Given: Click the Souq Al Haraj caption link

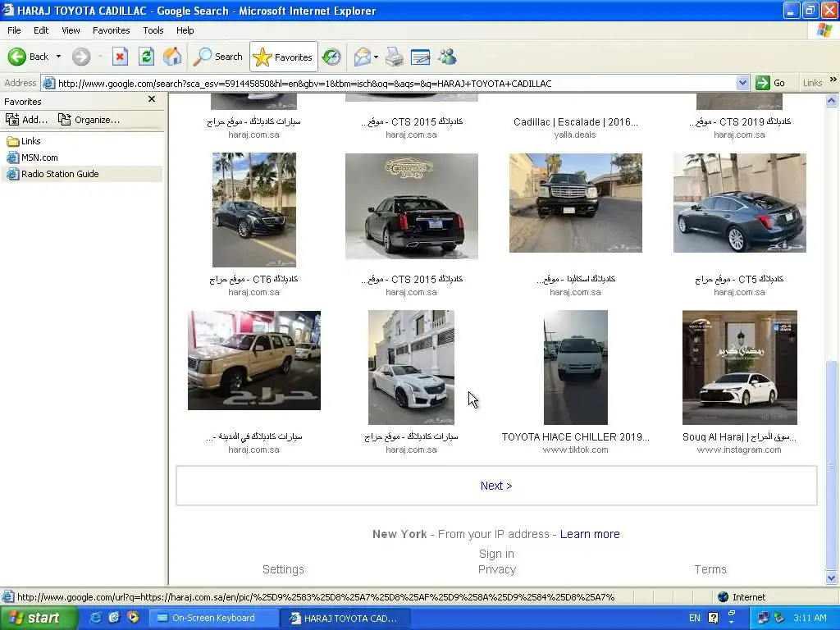Looking at the screenshot, I should (x=739, y=437).
